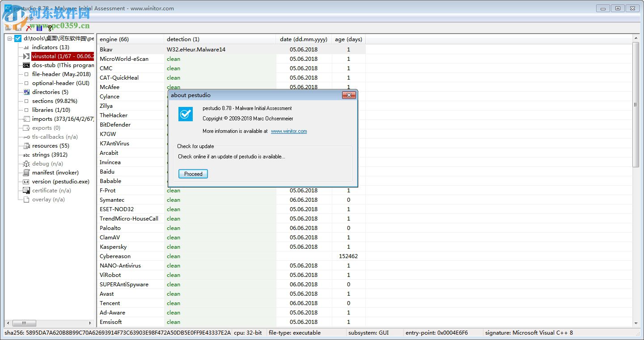Click the arrow icon beside virustotal
This screenshot has height=340, width=644.
26,56
